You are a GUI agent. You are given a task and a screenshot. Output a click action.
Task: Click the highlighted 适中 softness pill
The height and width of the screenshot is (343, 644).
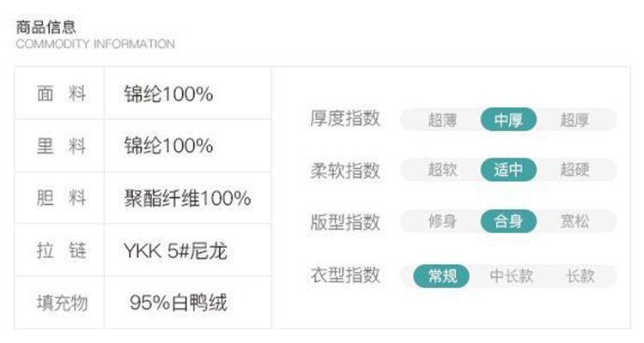click(x=508, y=170)
